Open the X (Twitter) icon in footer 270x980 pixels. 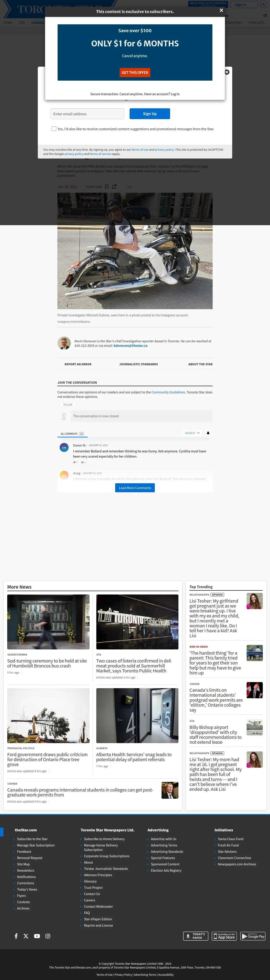[26, 936]
